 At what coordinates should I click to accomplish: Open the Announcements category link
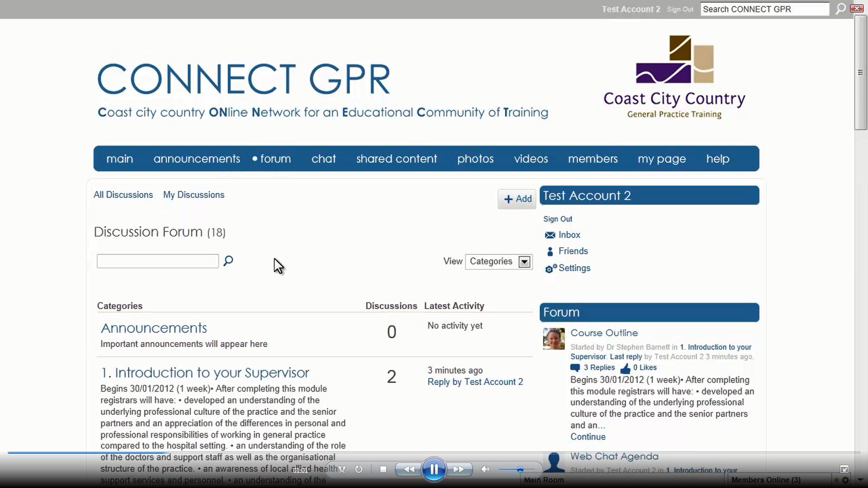(154, 328)
